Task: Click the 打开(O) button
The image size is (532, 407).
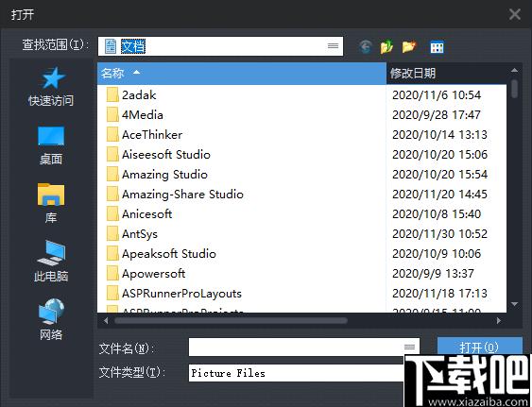Action: click(x=479, y=347)
